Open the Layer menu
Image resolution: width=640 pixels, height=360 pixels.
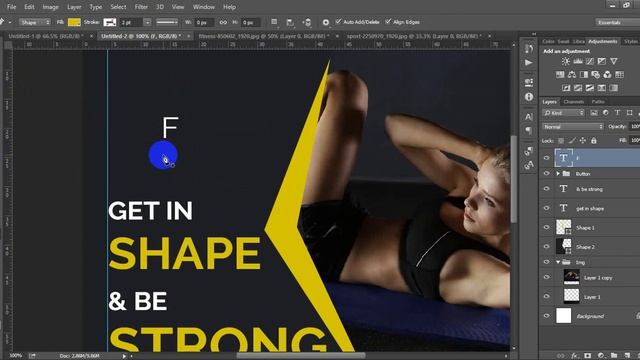coord(74,7)
